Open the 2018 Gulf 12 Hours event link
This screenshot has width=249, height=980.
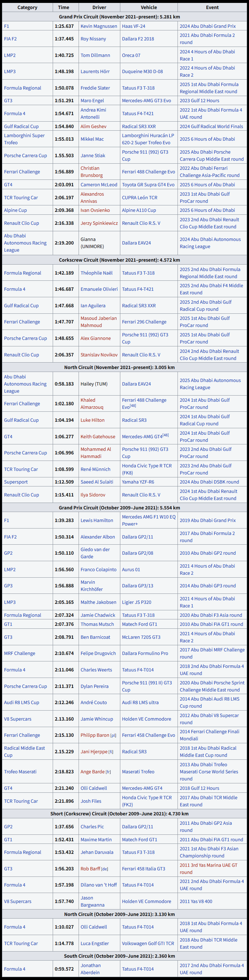tap(200, 788)
